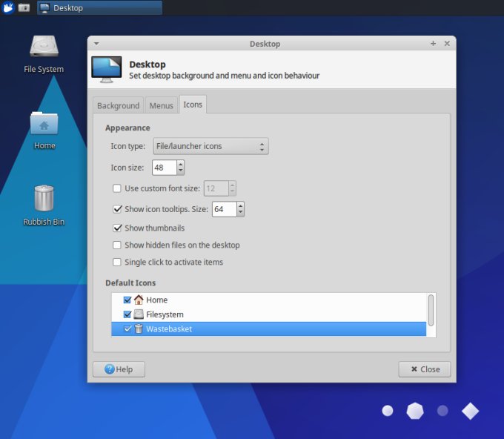This screenshot has width=504, height=439.
Task: Click the Default Icons list scrollbar
Action: pyautogui.click(x=431, y=309)
